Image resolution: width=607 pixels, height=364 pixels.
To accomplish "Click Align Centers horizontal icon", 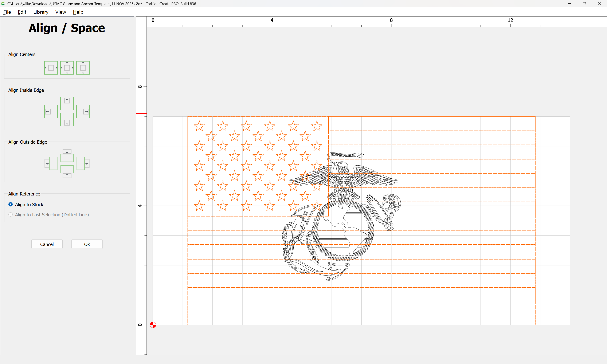I will 51,68.
